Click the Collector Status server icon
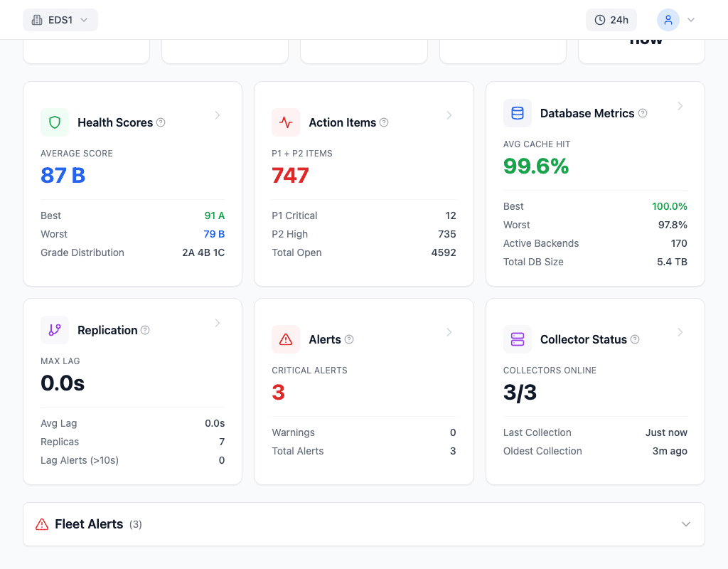The height and width of the screenshot is (569, 728). pyautogui.click(x=518, y=339)
